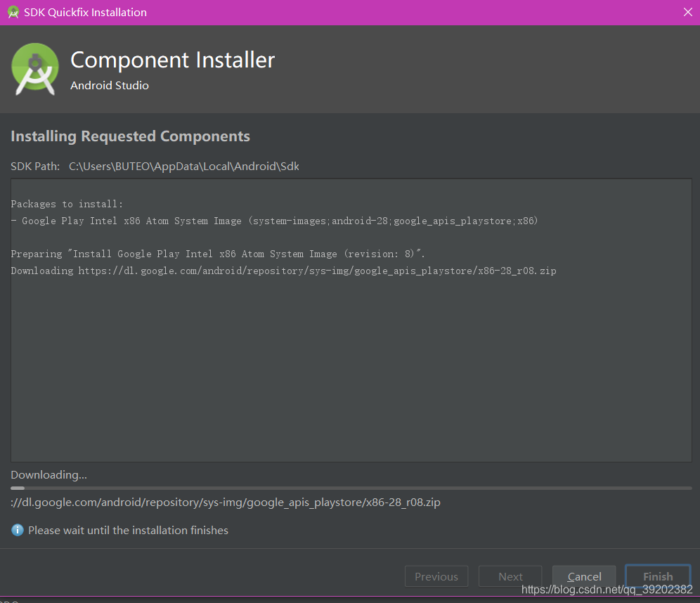Click the download URL below progress bar

[226, 502]
